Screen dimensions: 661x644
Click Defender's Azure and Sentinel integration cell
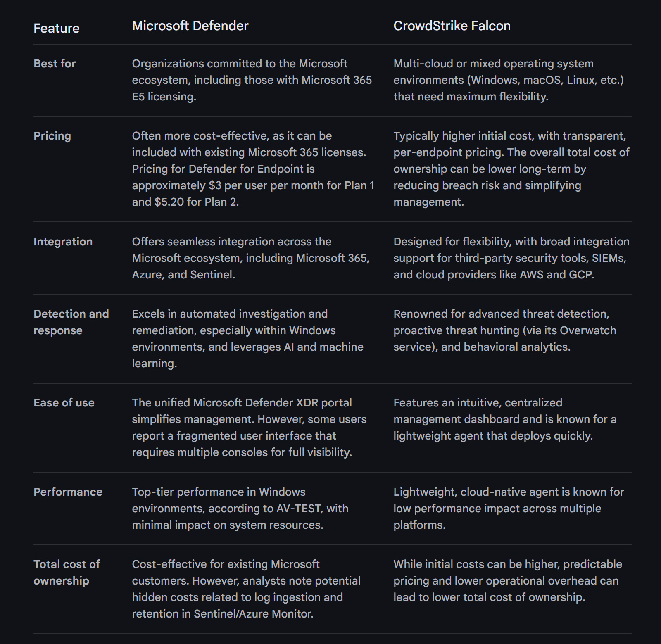(250, 258)
